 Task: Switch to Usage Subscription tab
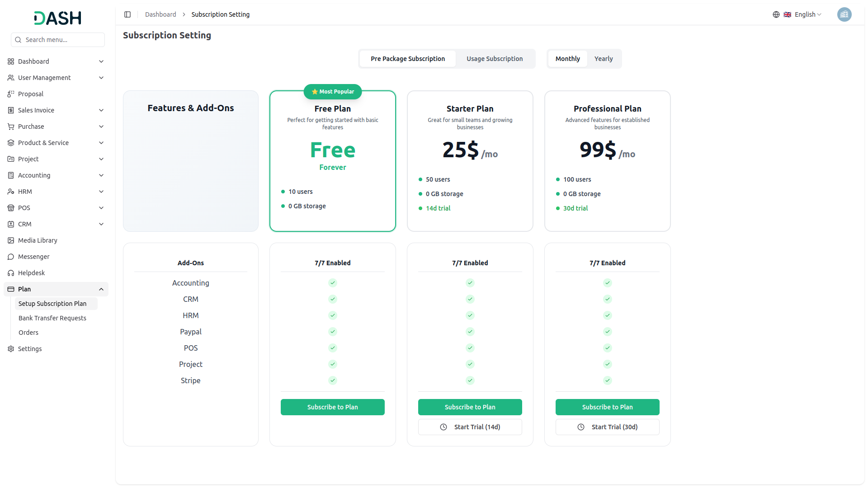point(494,59)
